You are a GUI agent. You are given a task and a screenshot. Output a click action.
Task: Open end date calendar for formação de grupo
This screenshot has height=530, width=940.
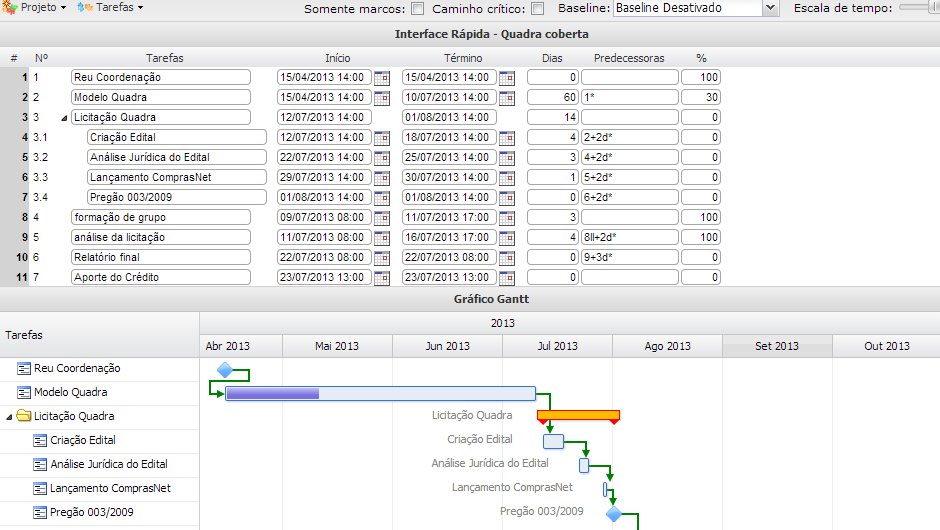coord(507,217)
